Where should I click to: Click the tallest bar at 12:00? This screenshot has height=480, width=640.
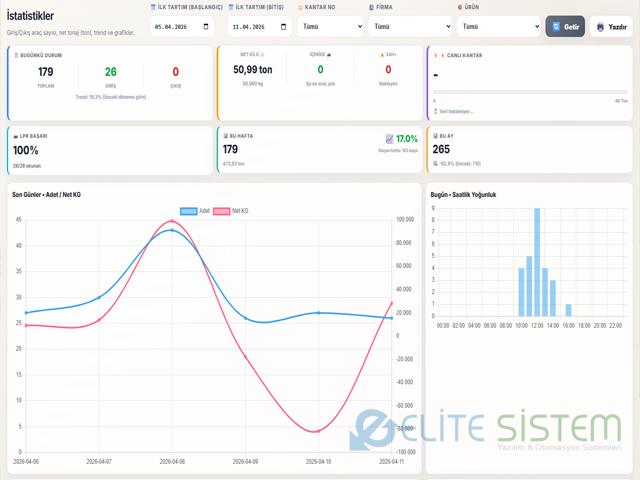coord(537,261)
